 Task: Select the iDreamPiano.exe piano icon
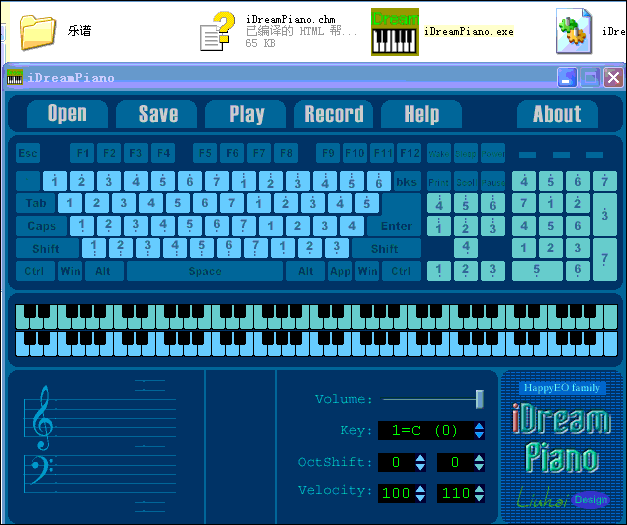(395, 32)
